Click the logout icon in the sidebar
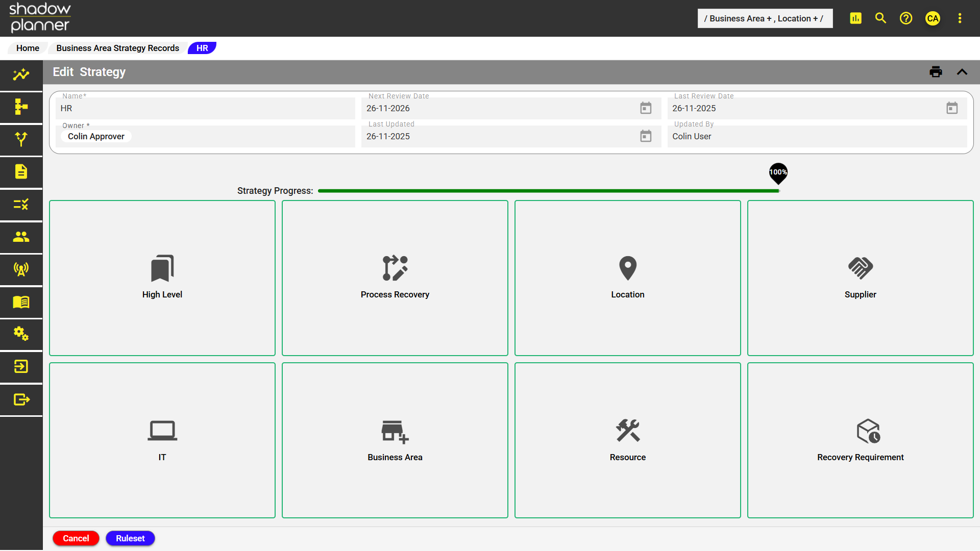980x551 pixels. pyautogui.click(x=20, y=399)
